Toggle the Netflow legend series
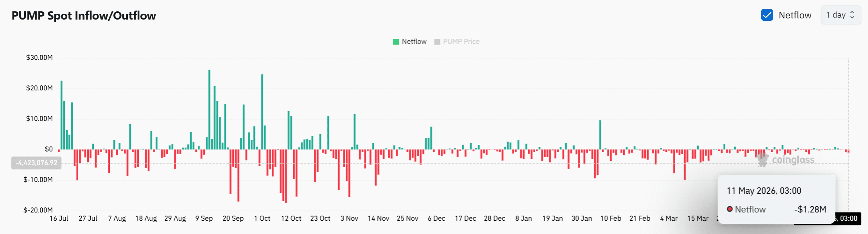The image size is (868, 234). (x=410, y=41)
